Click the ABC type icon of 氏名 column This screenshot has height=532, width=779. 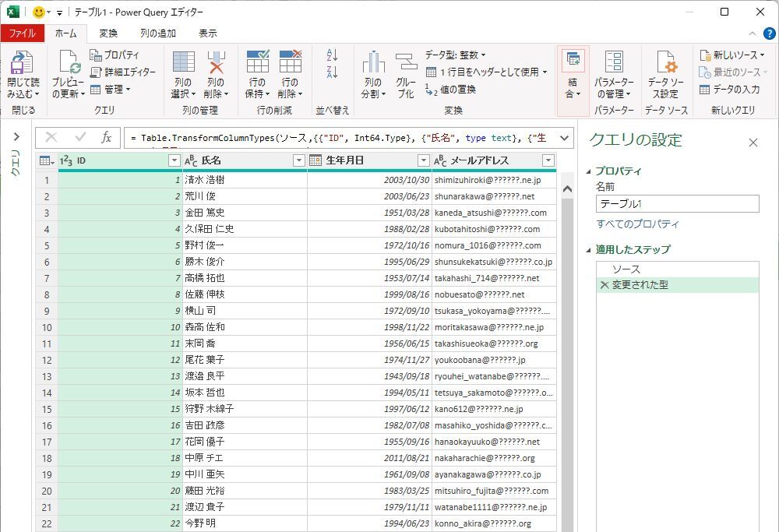[x=191, y=160]
